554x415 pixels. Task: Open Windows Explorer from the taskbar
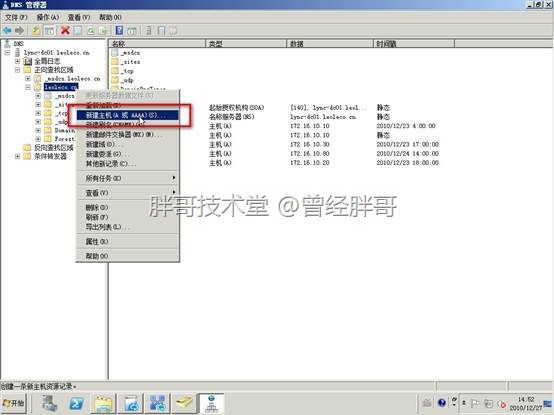104,403
